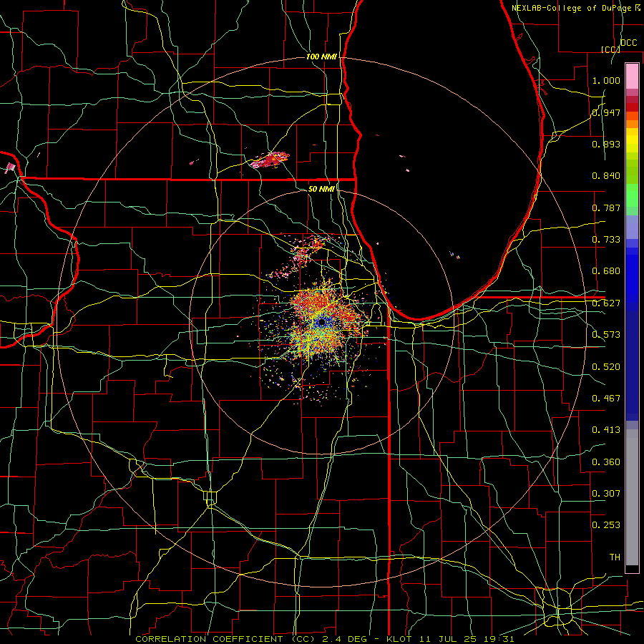The image size is (644, 644).
Task: Click the 0.893 scale value
Action: click(x=606, y=144)
